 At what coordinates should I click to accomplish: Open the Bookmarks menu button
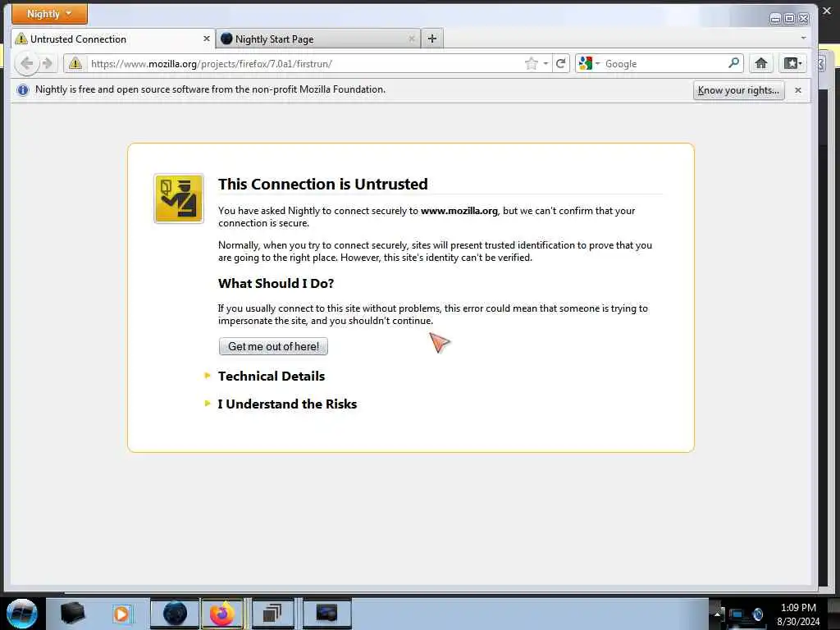[x=792, y=63]
